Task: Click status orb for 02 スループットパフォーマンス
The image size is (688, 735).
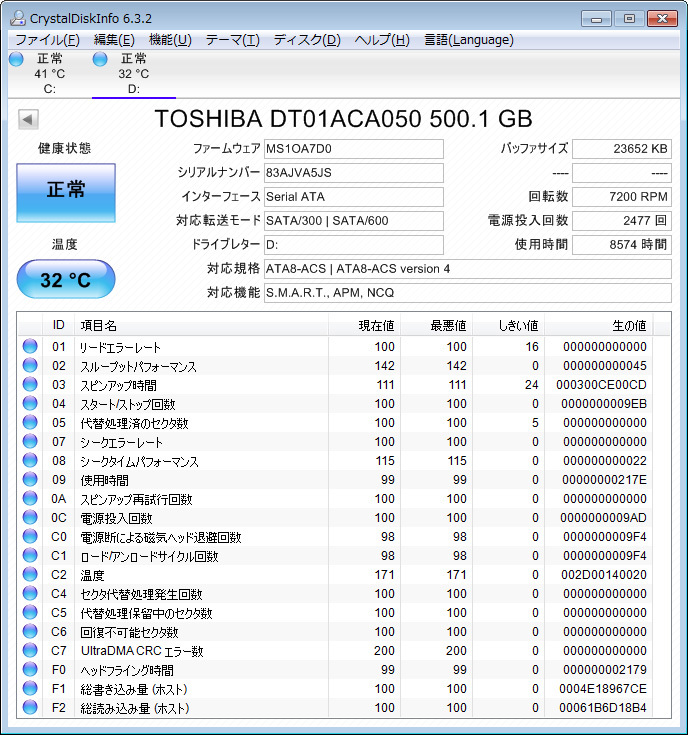Action: click(x=30, y=365)
